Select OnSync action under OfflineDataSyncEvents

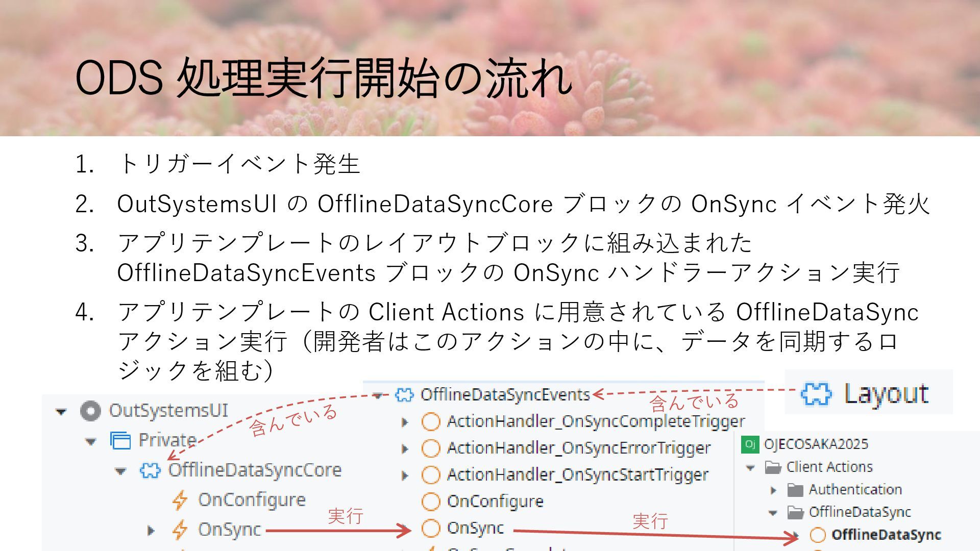(475, 528)
